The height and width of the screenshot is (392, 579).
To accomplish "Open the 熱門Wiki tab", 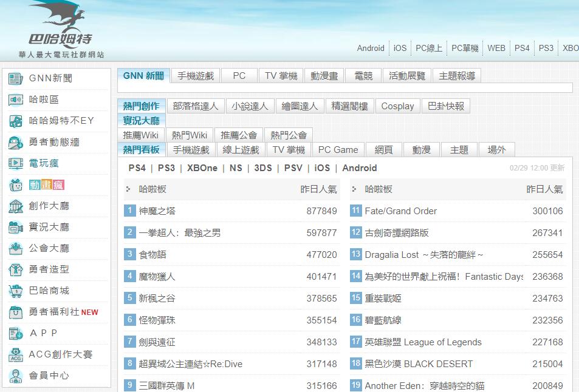I will 190,135.
